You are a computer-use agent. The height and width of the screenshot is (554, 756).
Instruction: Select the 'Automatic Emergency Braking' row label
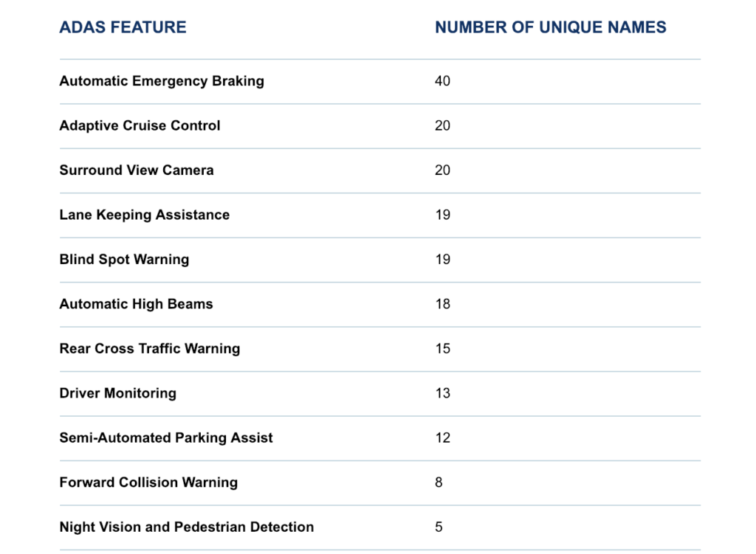pos(162,81)
